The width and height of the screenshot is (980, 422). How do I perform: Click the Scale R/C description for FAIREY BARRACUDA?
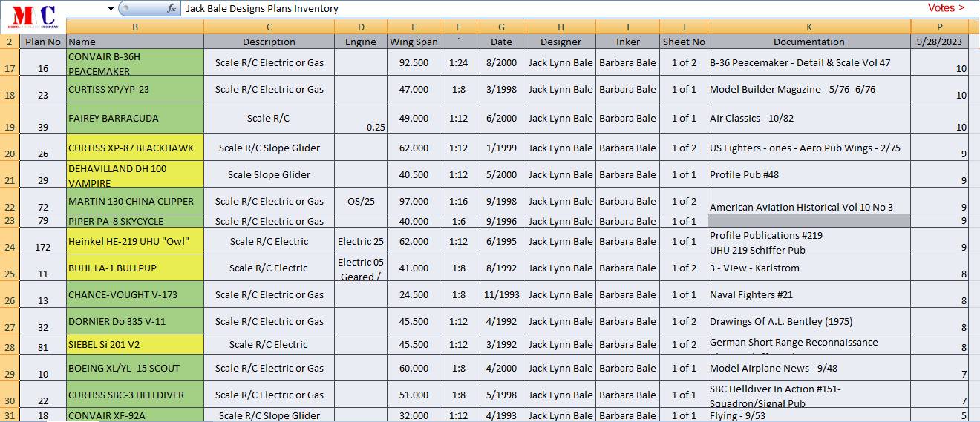pyautogui.click(x=269, y=118)
